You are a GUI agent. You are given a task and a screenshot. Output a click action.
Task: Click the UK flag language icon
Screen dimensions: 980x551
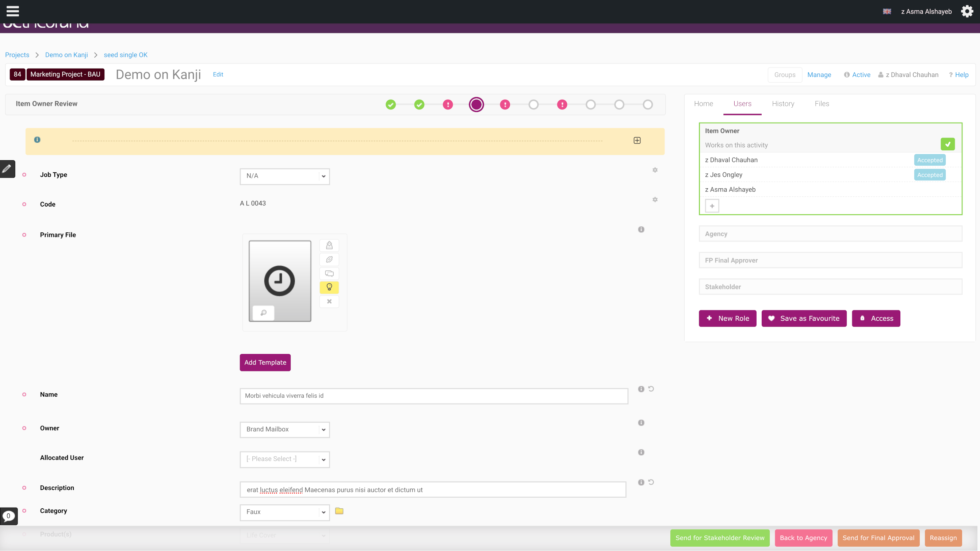pos(887,11)
